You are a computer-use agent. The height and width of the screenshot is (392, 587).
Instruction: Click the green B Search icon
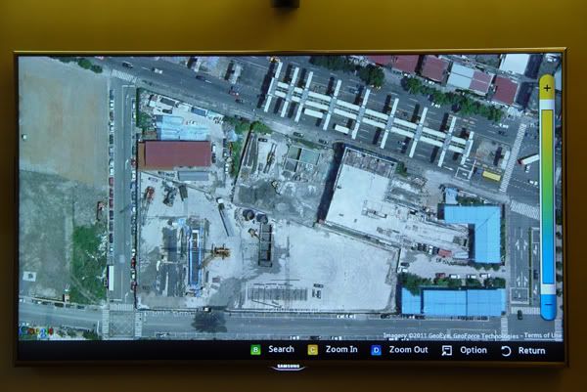[255, 350]
